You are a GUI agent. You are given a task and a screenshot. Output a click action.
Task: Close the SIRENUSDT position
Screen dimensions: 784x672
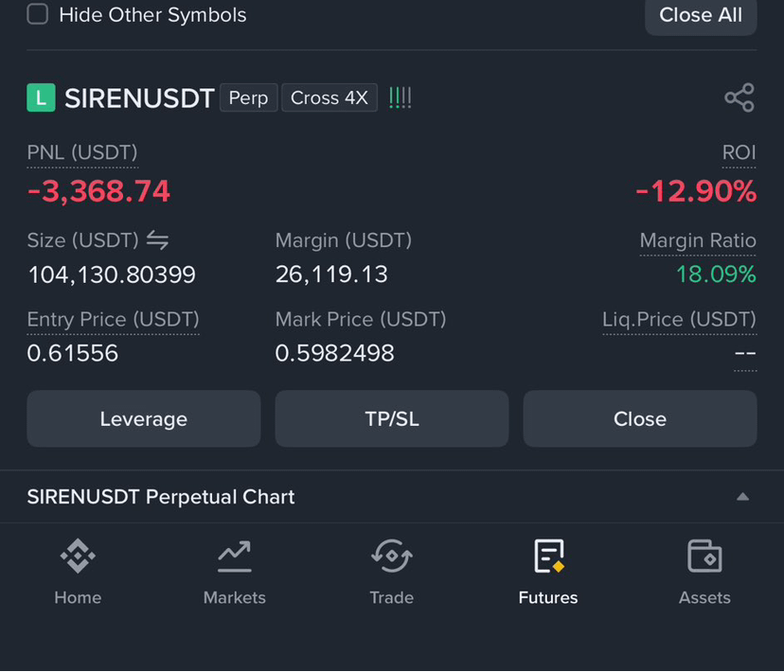point(640,418)
